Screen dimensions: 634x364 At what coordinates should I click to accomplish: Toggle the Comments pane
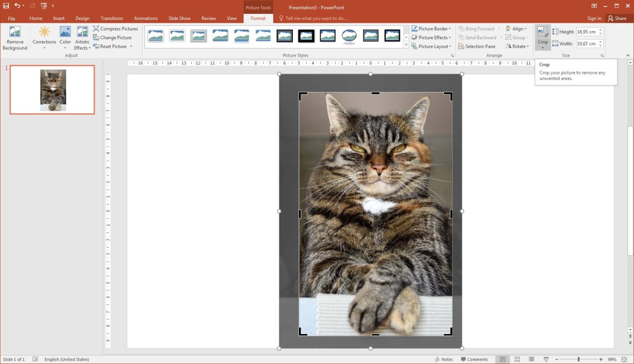tap(474, 359)
